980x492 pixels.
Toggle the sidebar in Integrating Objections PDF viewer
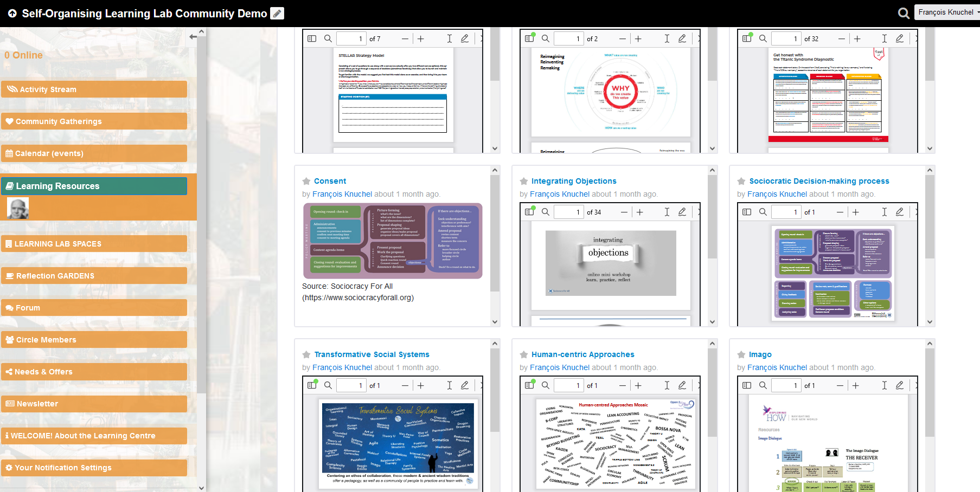[x=529, y=212]
